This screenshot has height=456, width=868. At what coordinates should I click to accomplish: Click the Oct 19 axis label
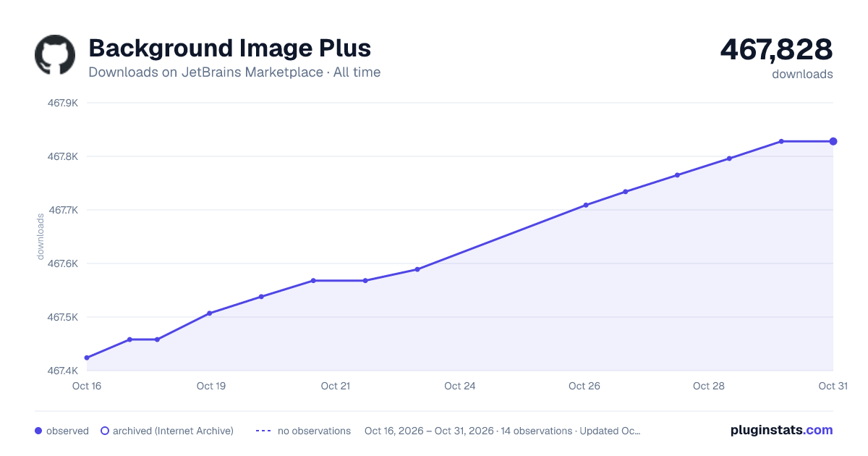(211, 386)
